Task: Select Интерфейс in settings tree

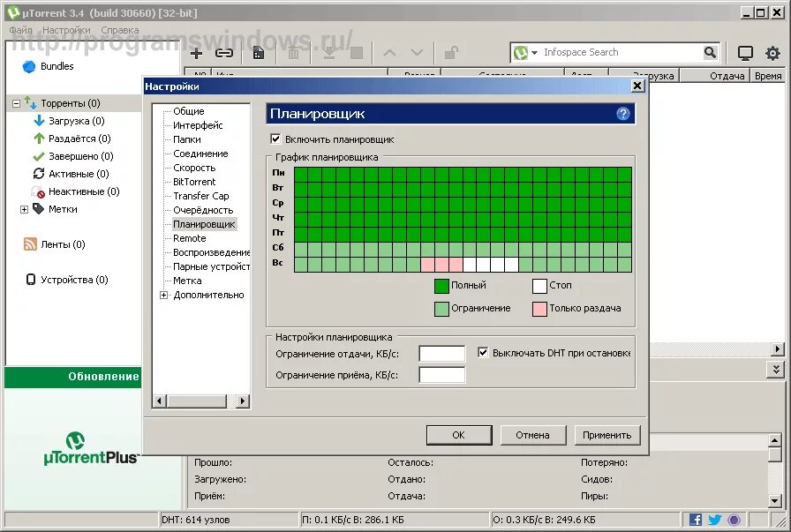Action: coord(198,125)
